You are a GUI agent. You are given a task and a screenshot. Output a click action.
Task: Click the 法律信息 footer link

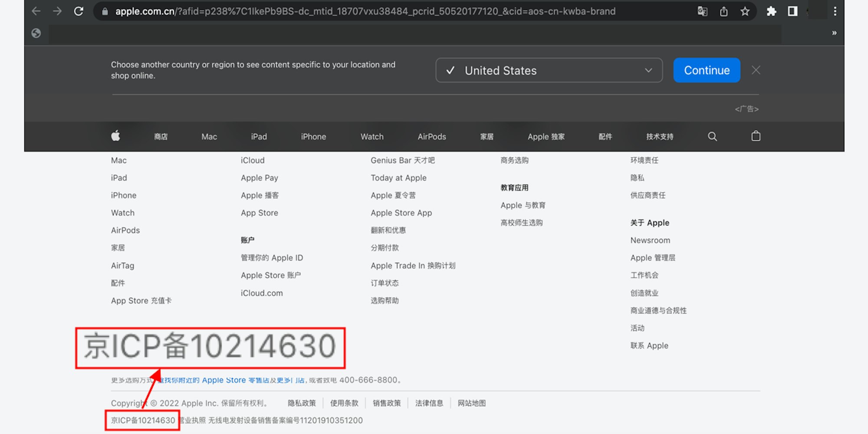429,403
